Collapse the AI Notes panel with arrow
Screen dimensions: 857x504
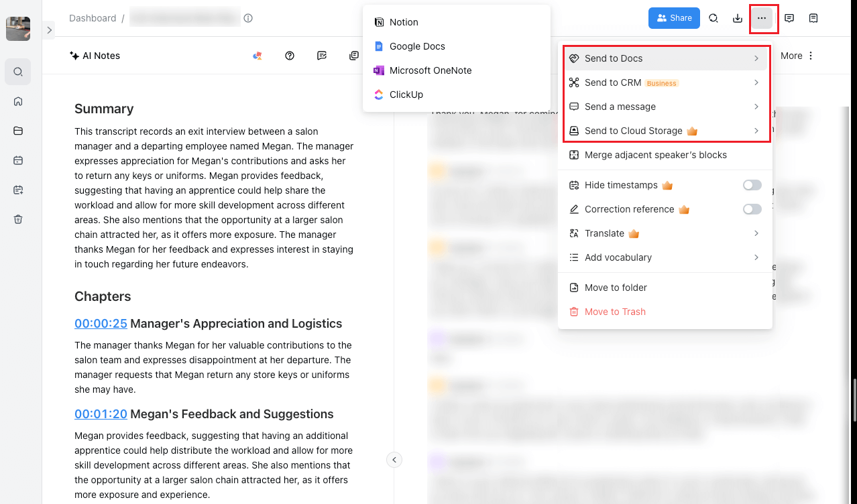394,460
